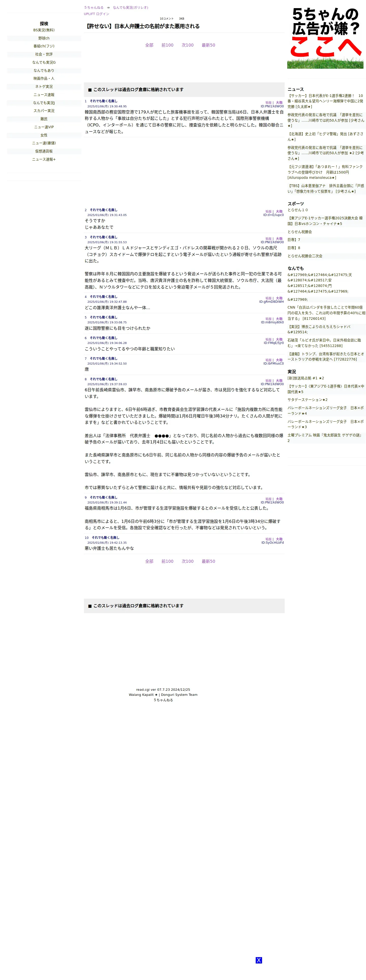The width and height of the screenshot is (366, 980).
Task: Open なんでもあり in the sidebar
Action: [x=44, y=70]
